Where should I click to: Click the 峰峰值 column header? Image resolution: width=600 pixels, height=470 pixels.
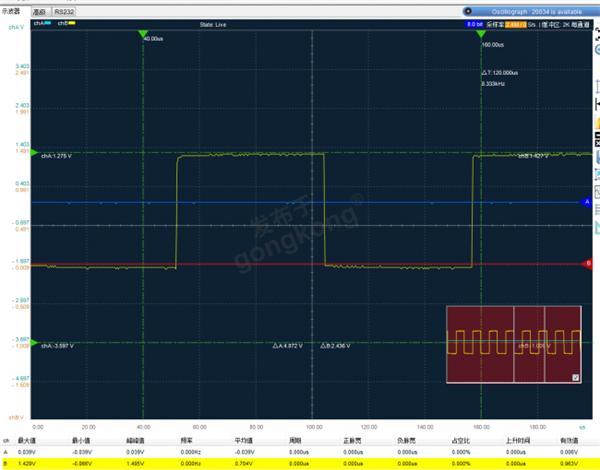point(135,441)
